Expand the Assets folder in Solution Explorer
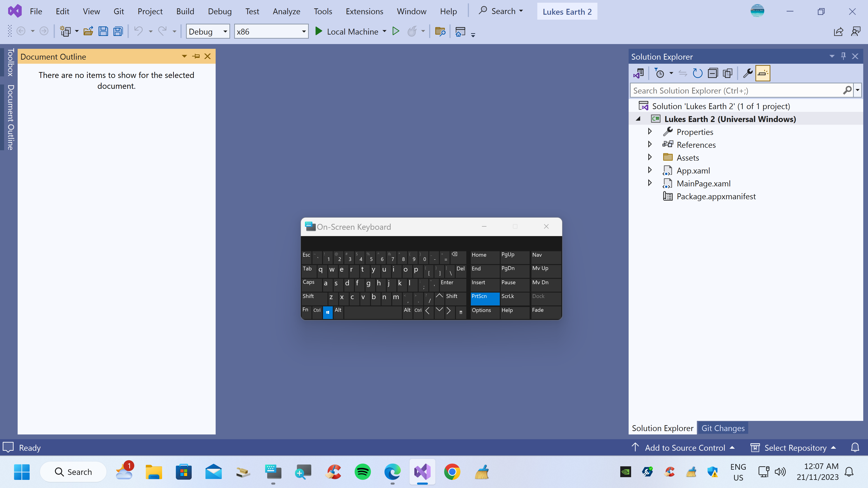Screen dimensions: 868x488 point(650,157)
